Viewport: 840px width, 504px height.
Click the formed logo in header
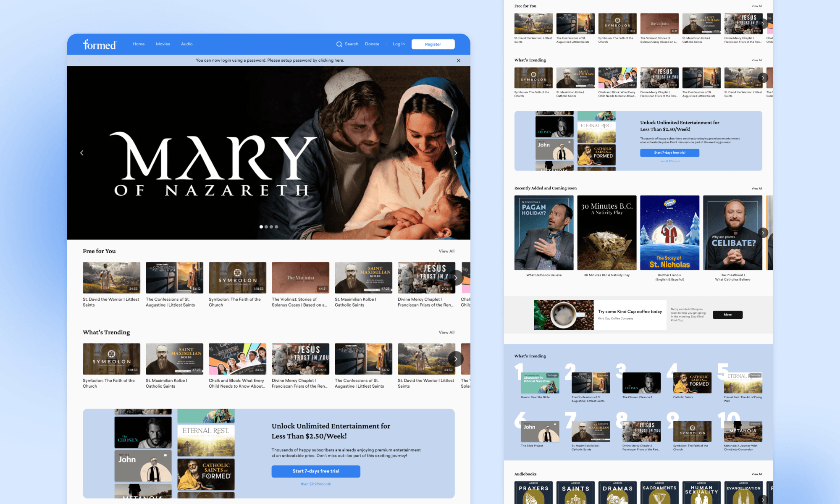100,44
